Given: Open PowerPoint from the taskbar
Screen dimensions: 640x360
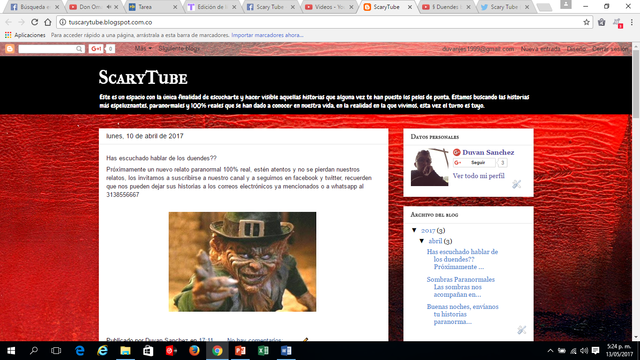Looking at the screenshot, I should (x=240, y=351).
